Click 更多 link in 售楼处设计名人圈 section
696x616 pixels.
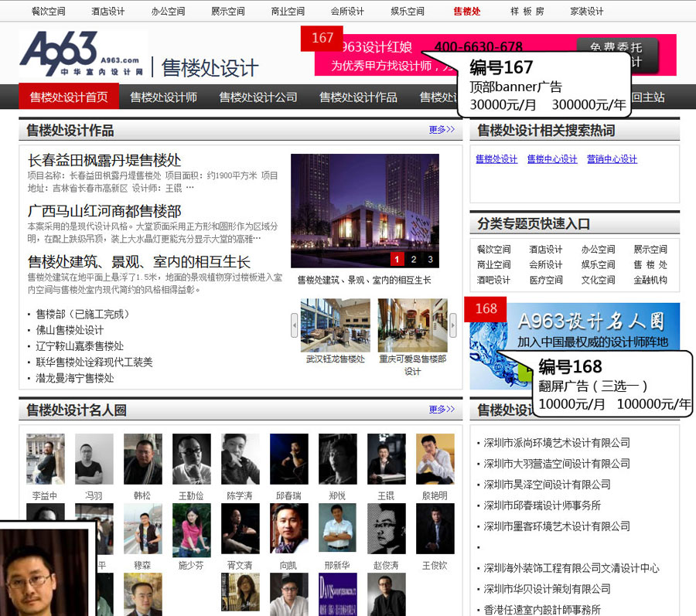(x=442, y=410)
